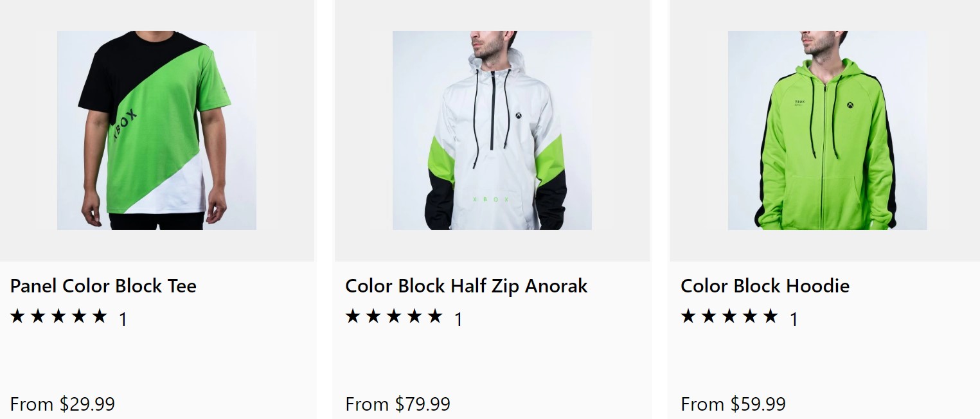Click the middle star of the Hoodie rating
980x419 pixels.
click(x=729, y=316)
